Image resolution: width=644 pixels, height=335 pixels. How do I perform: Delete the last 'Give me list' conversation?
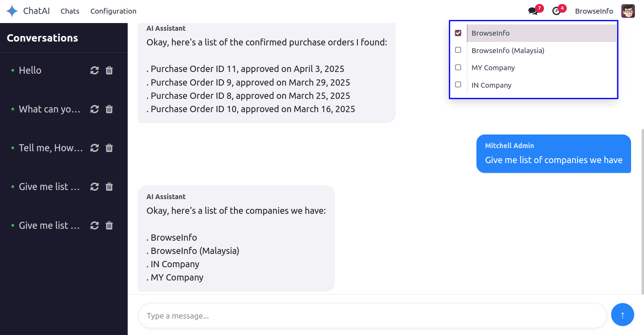109,226
